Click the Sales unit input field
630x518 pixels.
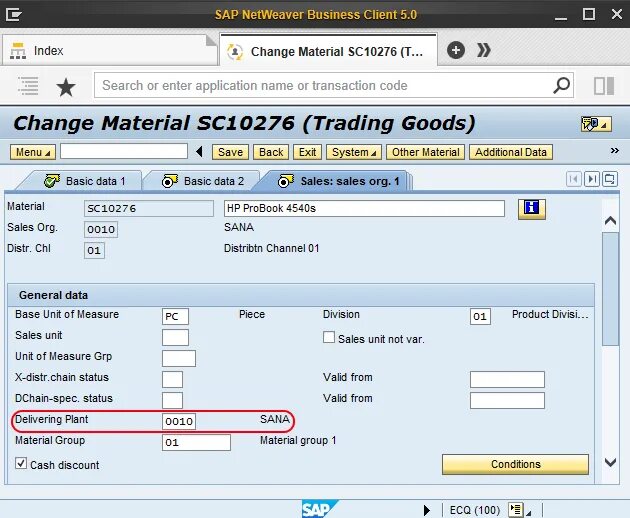175,337
